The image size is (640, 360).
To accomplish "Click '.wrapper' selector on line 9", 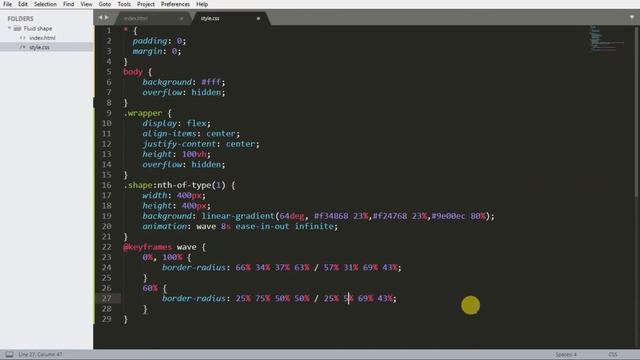I will pos(143,113).
